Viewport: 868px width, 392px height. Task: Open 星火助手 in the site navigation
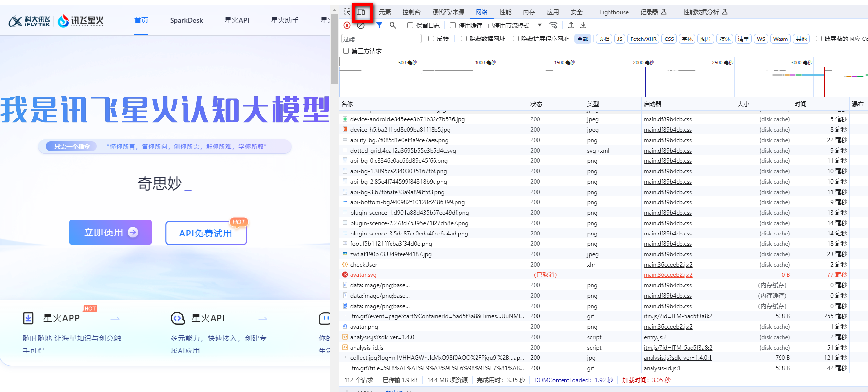[x=285, y=20]
